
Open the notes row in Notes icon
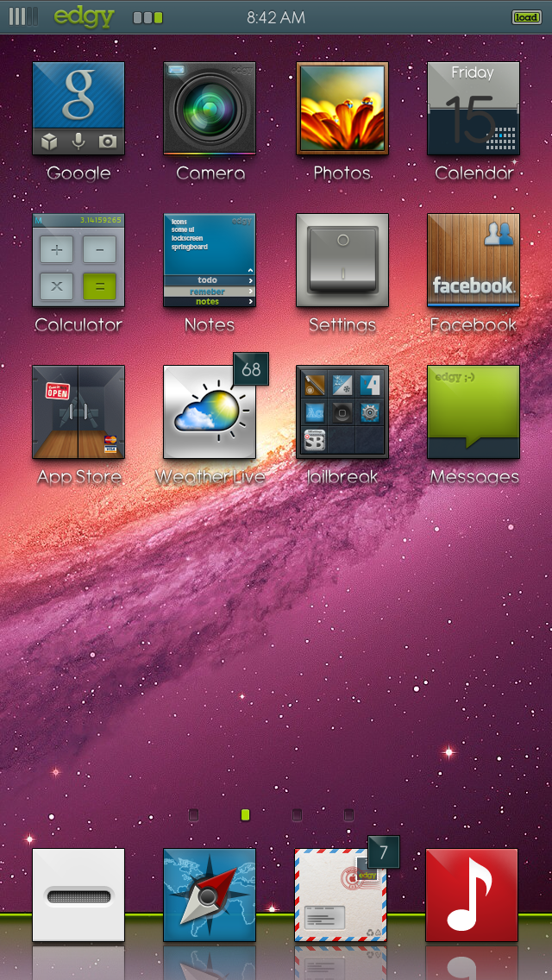[210, 301]
